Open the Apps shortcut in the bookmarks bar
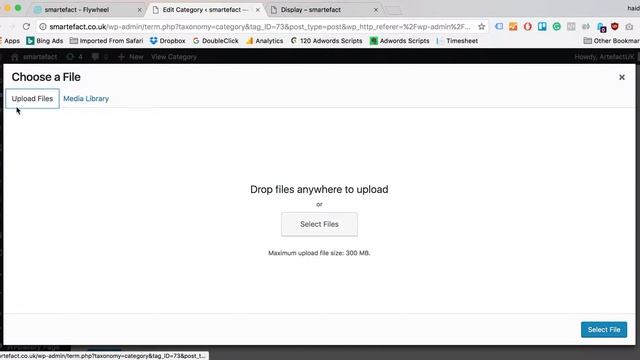 click(x=10, y=41)
